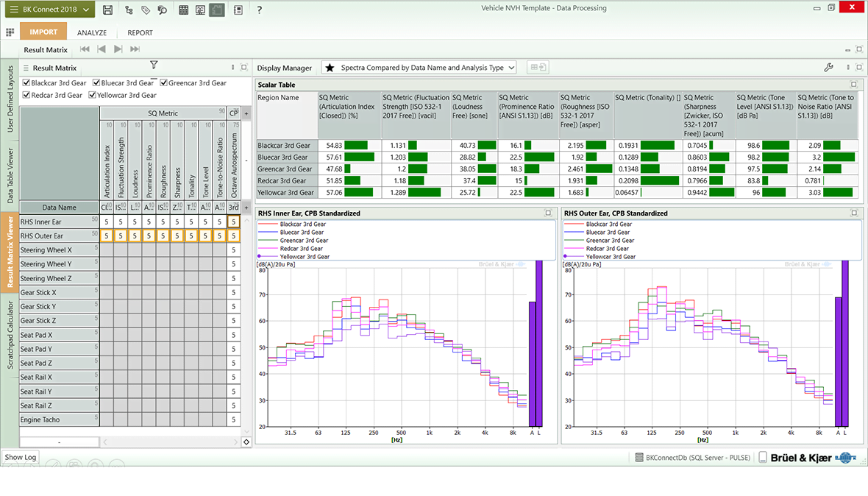Click the skip to first result arrow
The image size is (868, 496).
[x=85, y=49]
